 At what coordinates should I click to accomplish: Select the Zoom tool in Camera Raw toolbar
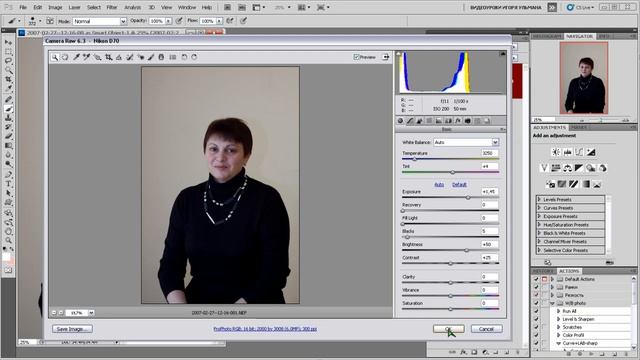[55, 58]
